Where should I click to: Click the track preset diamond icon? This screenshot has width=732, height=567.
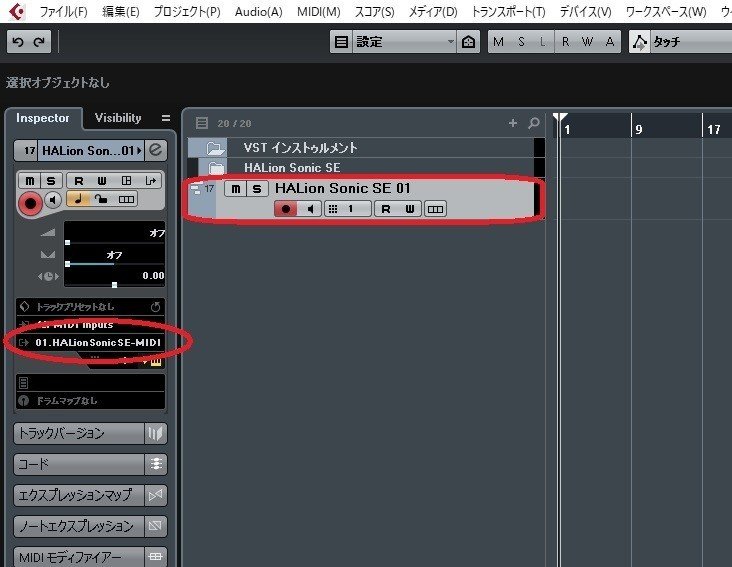click(25, 306)
